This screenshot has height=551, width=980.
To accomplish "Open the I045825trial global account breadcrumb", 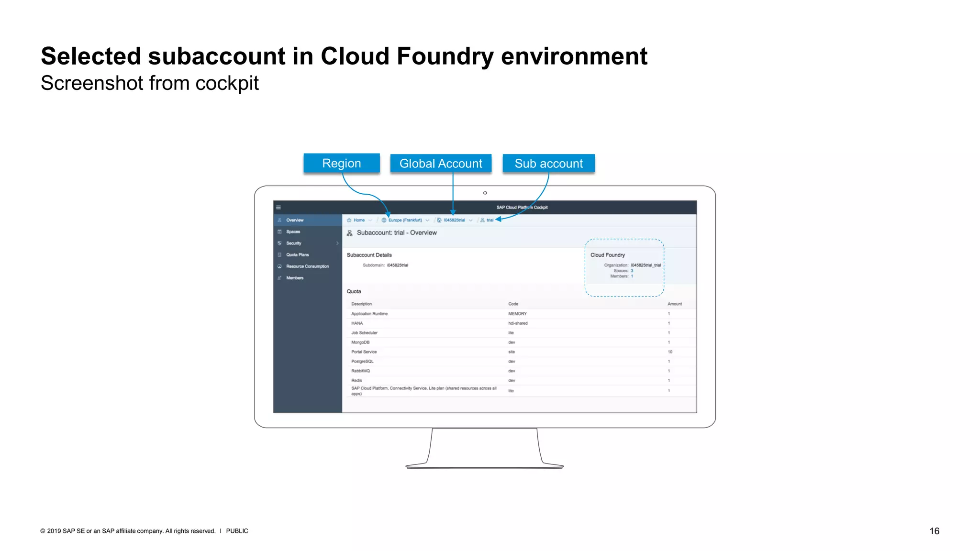I will pyautogui.click(x=454, y=220).
